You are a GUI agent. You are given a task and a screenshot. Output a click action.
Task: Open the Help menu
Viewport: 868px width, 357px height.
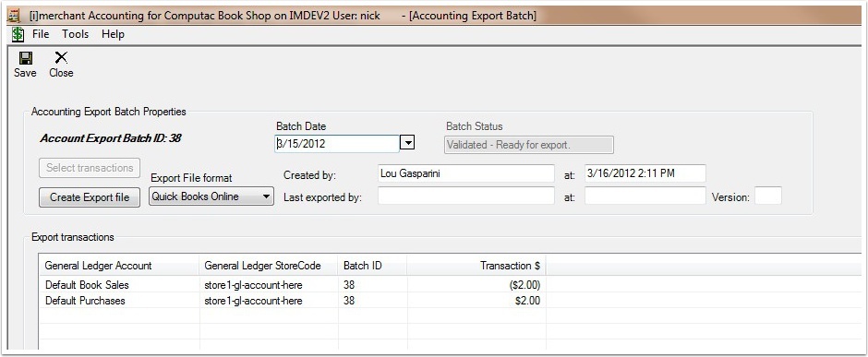113,34
